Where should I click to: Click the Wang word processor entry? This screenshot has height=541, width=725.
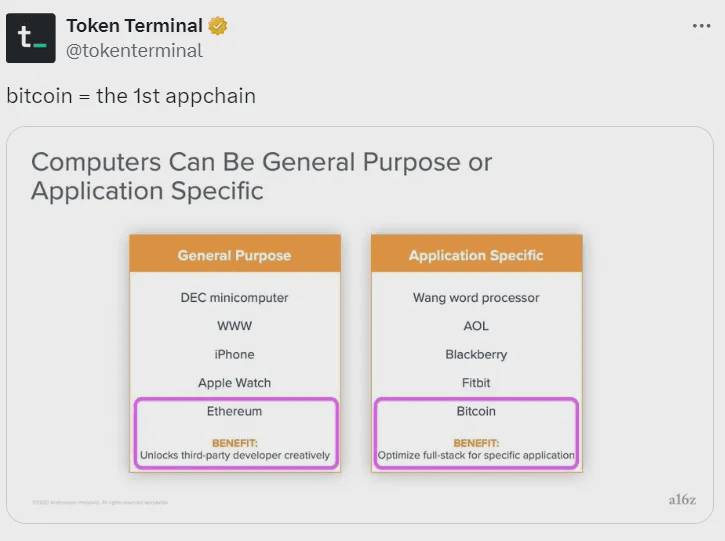tap(476, 298)
